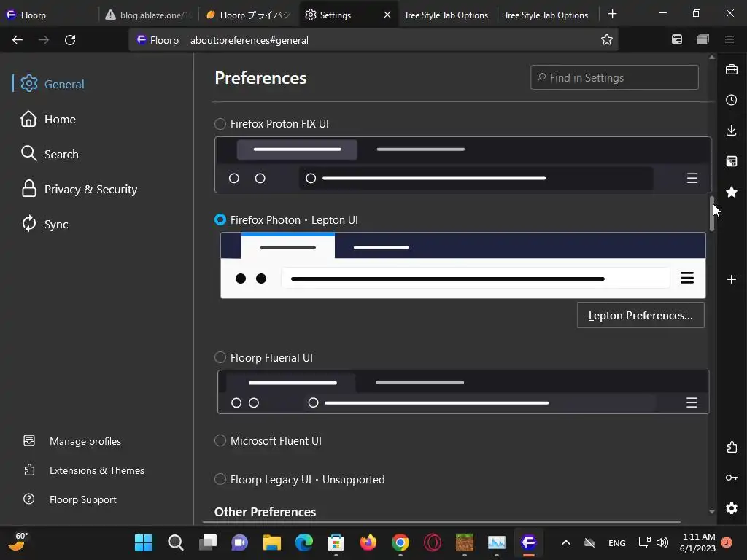The image size is (747, 560).
Task: Open a new tab with the plus button
Action: click(612, 15)
